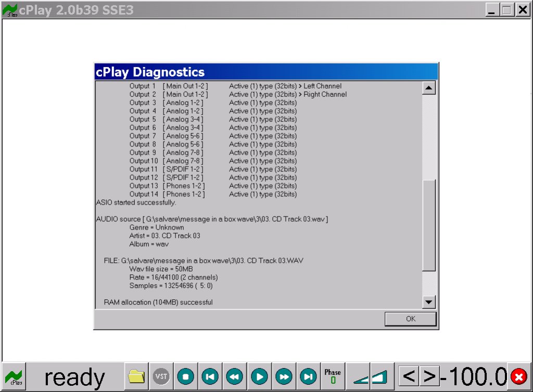Click the "ASIO started successfully." line
This screenshot has height=392, width=533.
point(136,203)
